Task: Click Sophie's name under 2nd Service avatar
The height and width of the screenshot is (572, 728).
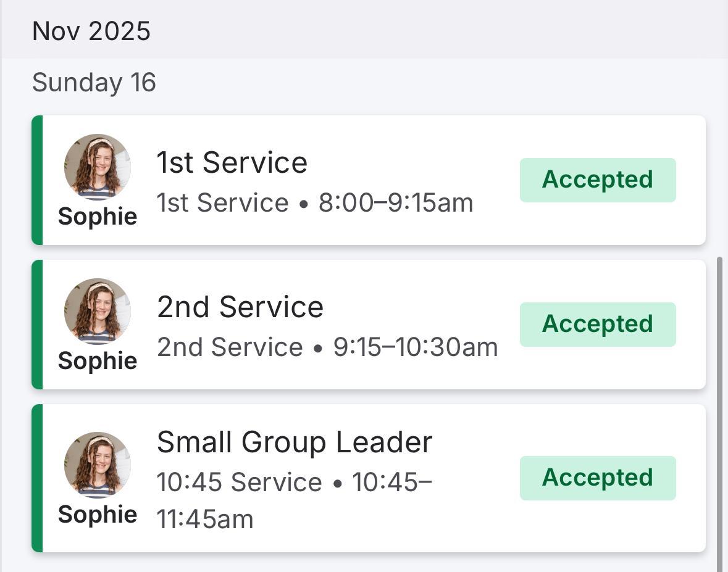Action: 98,361
